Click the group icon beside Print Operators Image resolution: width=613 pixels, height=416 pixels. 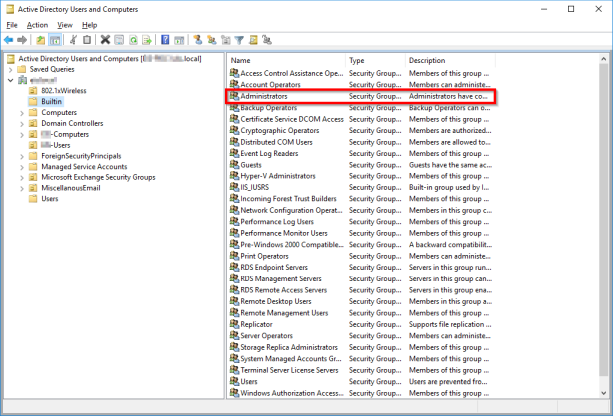click(234, 256)
